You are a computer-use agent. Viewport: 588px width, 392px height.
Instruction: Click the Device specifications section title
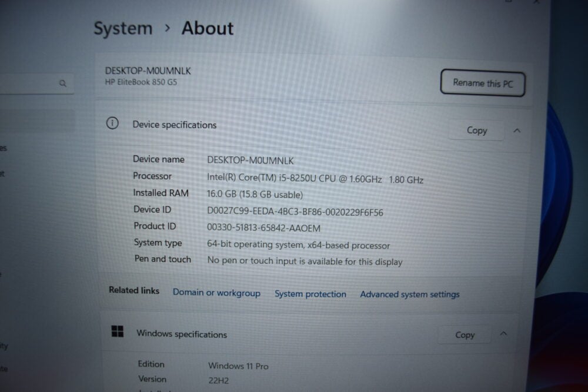175,125
